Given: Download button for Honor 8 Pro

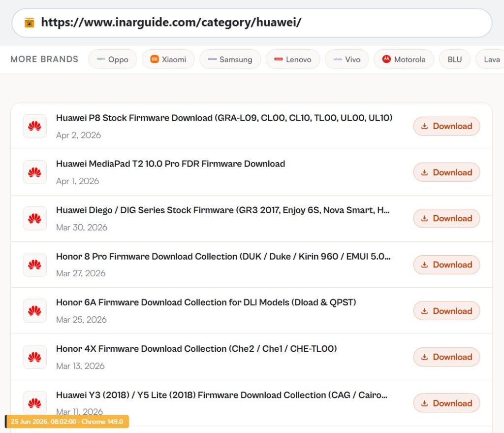Looking at the screenshot, I should [446, 265].
